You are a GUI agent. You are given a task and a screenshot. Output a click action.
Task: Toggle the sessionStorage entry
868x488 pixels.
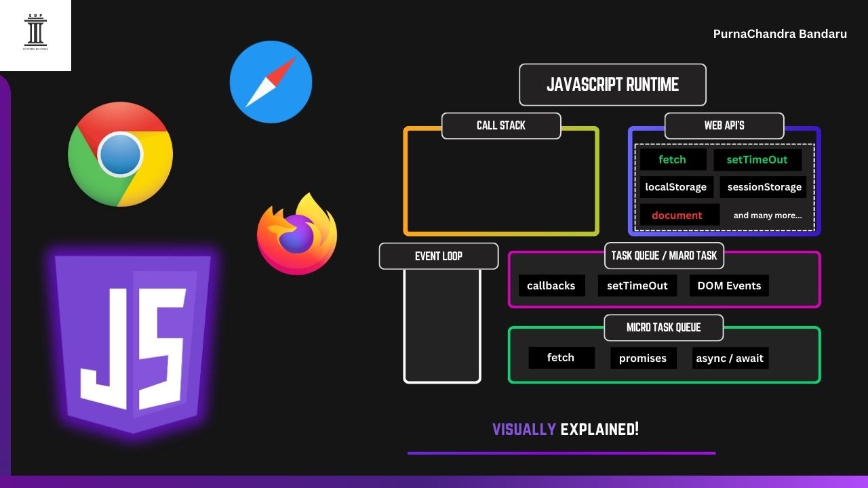tap(764, 187)
